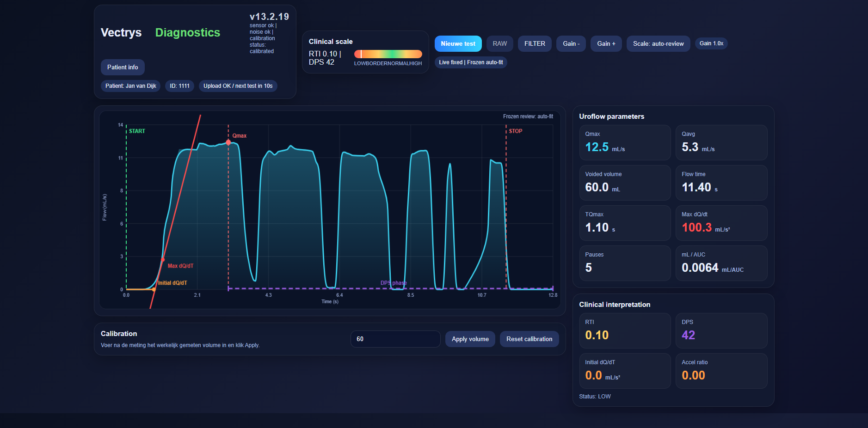Click the START marker label on chart
The width and height of the screenshot is (868, 428).
137,131
